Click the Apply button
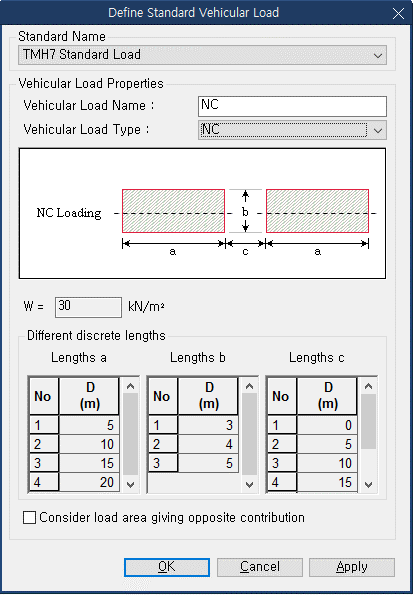 point(352,567)
